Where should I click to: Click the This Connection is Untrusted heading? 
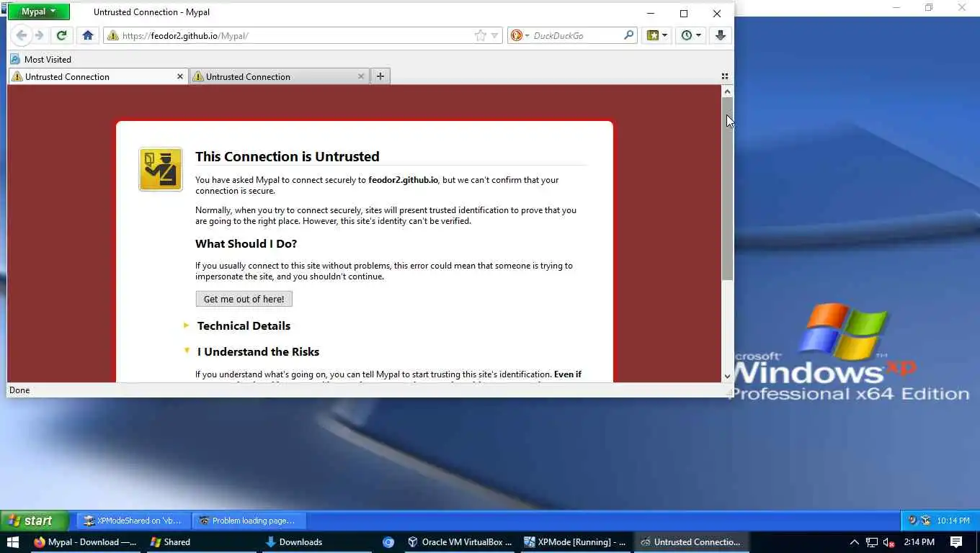[x=287, y=156]
